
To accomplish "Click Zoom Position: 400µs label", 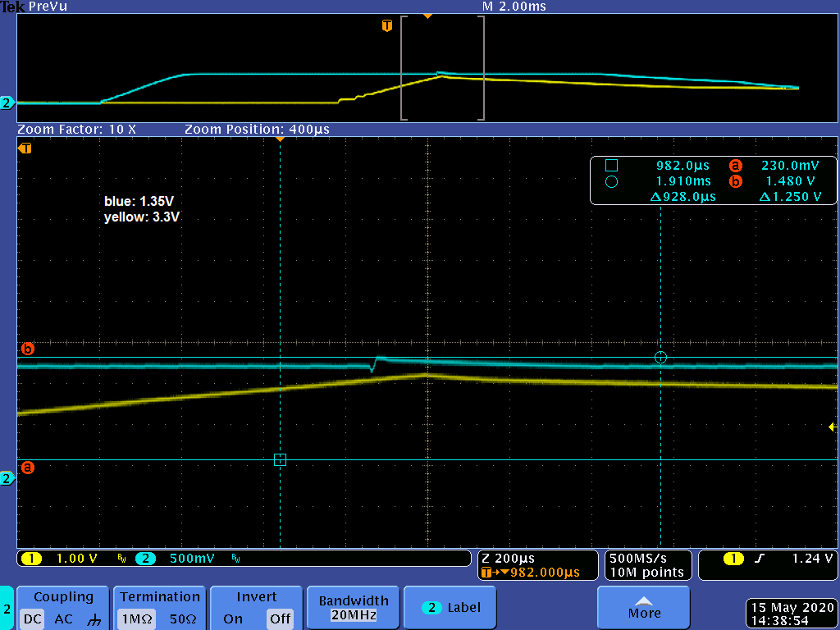I will click(257, 129).
